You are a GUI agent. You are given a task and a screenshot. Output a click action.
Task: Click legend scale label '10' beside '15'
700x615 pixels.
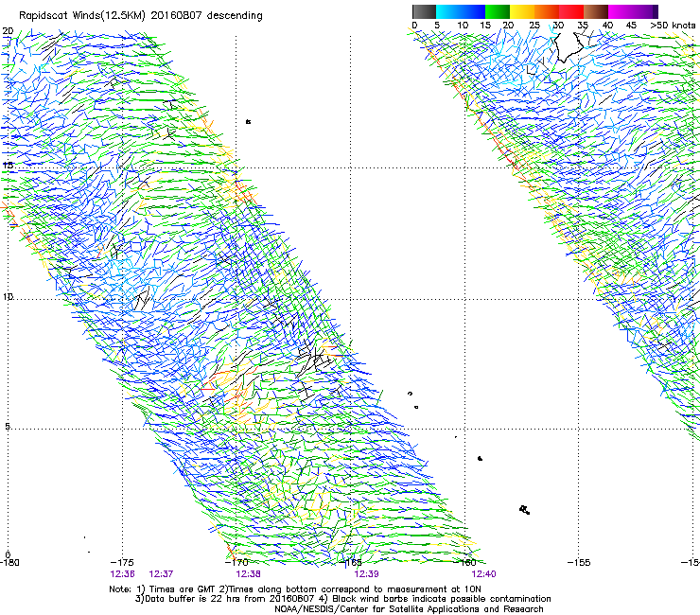(x=463, y=26)
